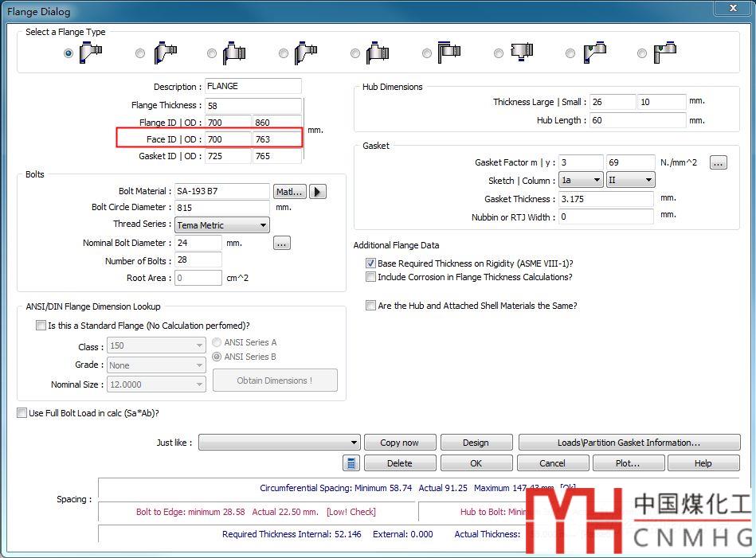Image resolution: width=756 pixels, height=558 pixels.
Task: Click the Face OD field showing 763
Action: (x=276, y=139)
